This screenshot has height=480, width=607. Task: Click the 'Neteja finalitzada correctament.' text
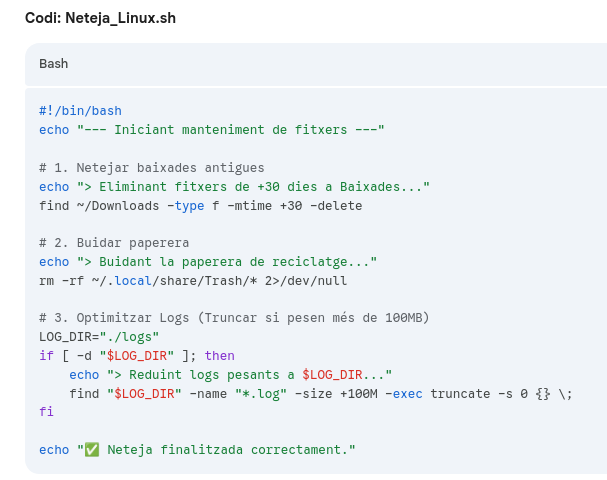pyautogui.click(x=231, y=450)
